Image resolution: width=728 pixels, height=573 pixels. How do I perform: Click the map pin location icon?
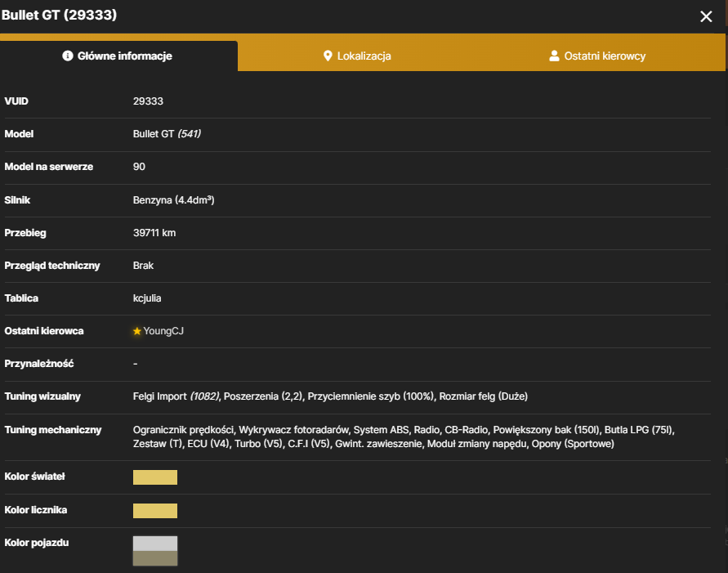pyautogui.click(x=328, y=56)
